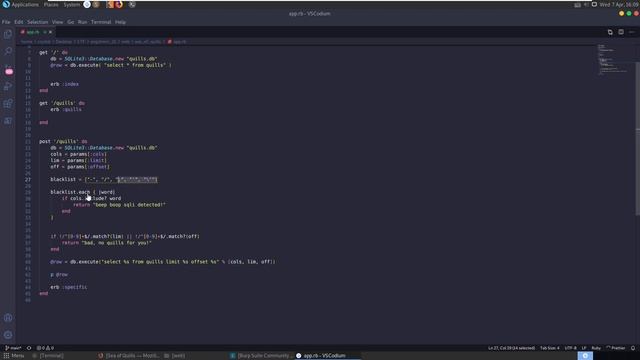Image resolution: width=640 pixels, height=360 pixels.
Task: Open the activity bar view below Extensions
Action: tap(8, 120)
